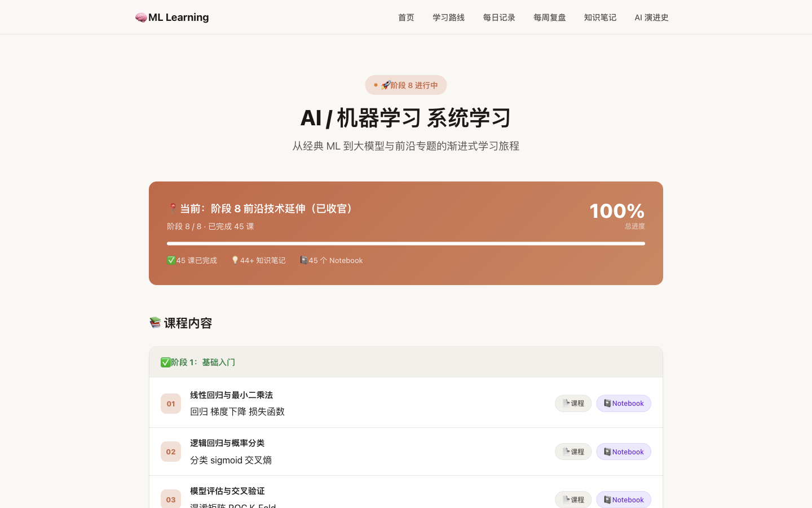Click lesson number 01 badge

click(x=171, y=404)
